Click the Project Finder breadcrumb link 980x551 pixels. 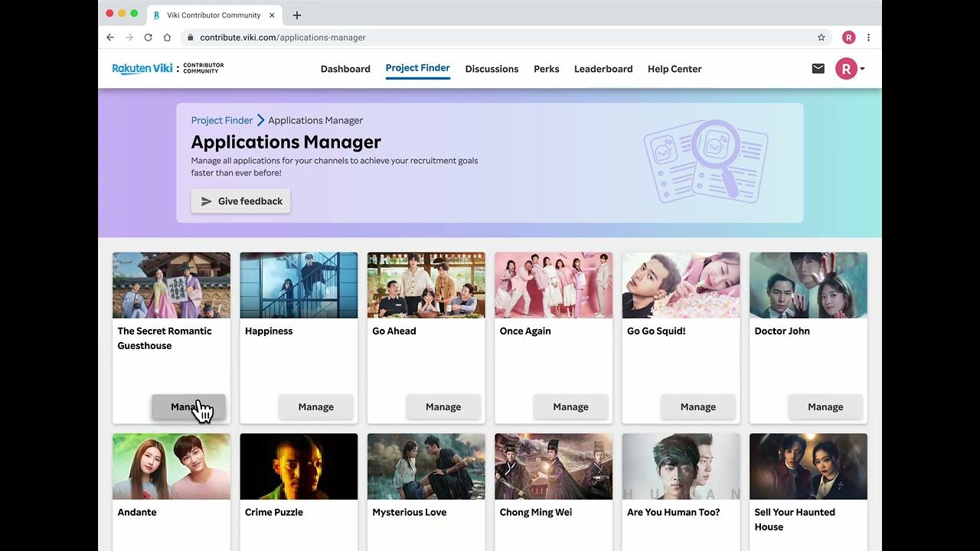point(222,120)
